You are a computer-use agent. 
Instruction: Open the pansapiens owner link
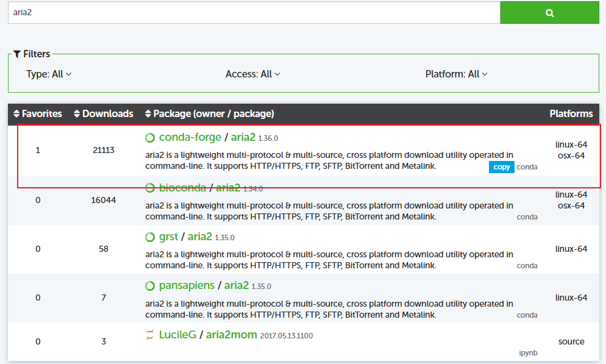(x=187, y=285)
